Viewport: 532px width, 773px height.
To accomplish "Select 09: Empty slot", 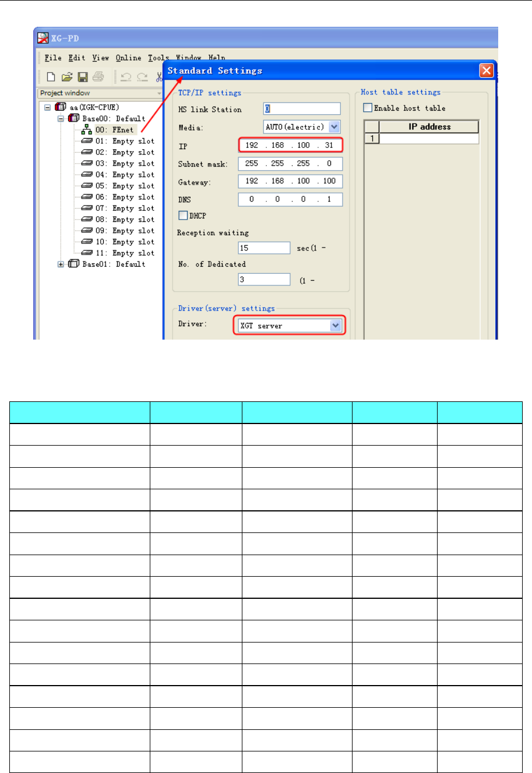I will tap(125, 231).
